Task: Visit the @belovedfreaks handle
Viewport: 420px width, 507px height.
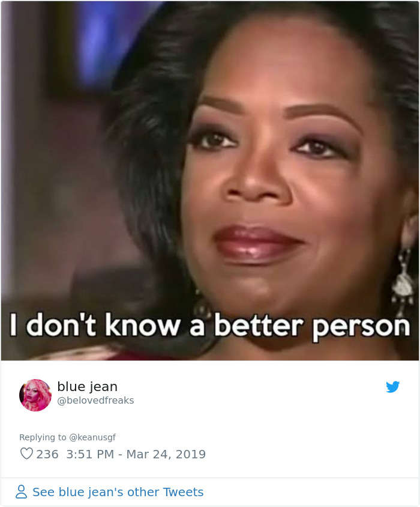Action: click(95, 400)
